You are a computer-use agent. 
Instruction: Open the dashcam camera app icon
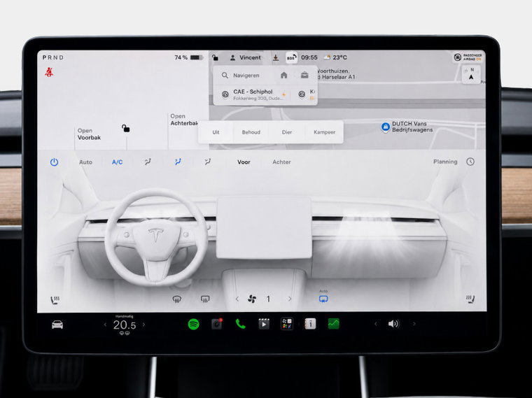click(x=217, y=324)
